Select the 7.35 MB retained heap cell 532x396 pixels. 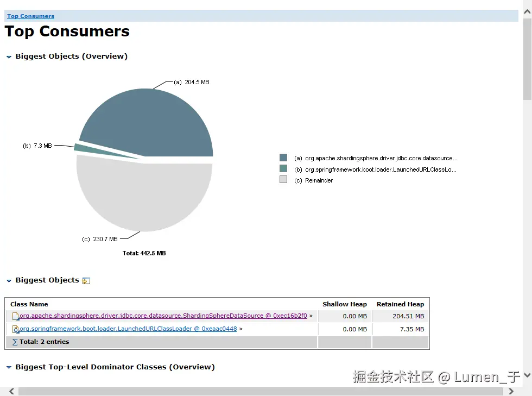(x=401, y=329)
